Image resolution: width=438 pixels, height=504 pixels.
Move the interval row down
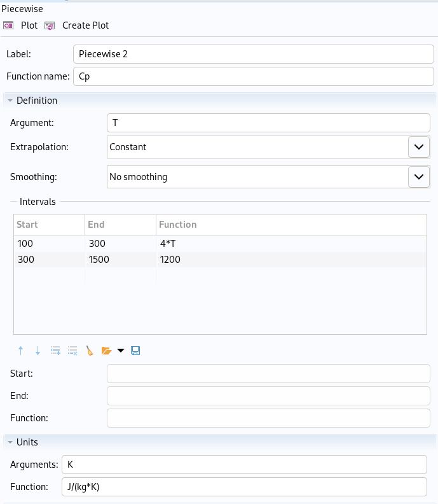pyautogui.click(x=38, y=351)
